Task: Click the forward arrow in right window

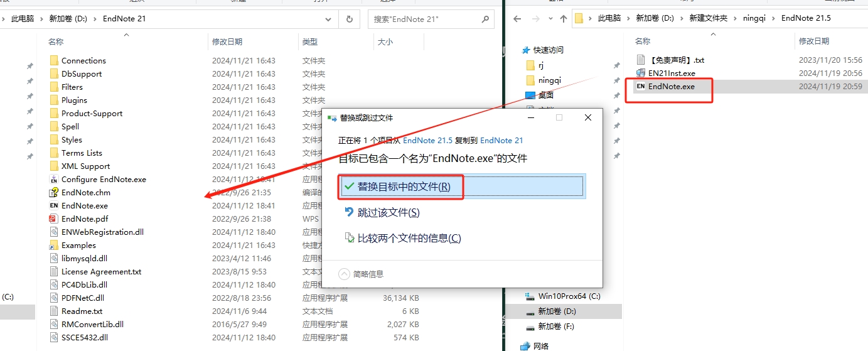Action: coord(535,18)
